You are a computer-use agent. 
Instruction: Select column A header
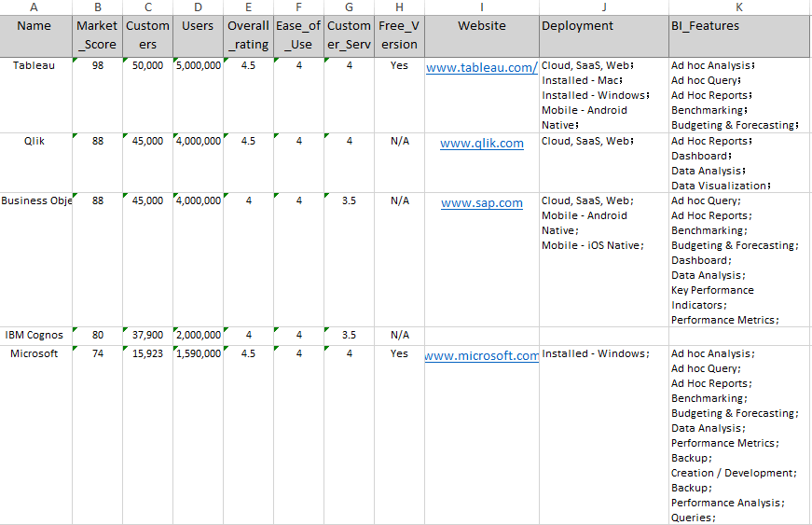coord(34,7)
